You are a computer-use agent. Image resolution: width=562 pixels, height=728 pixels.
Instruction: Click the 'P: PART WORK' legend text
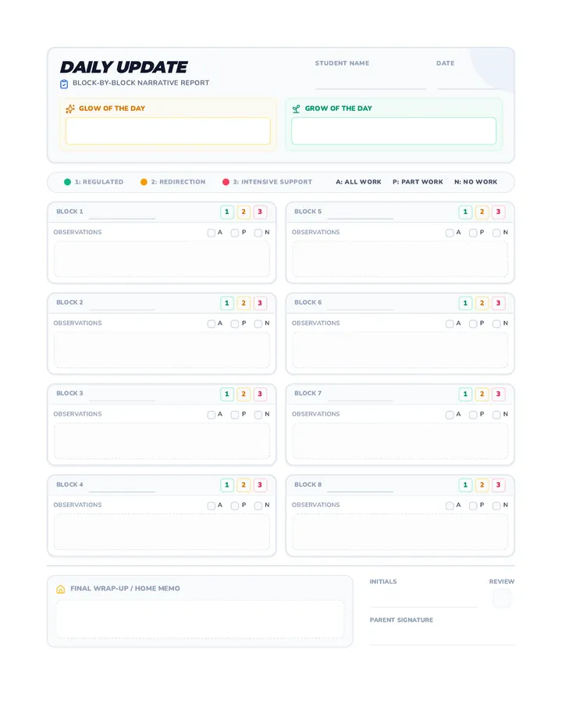418,182
